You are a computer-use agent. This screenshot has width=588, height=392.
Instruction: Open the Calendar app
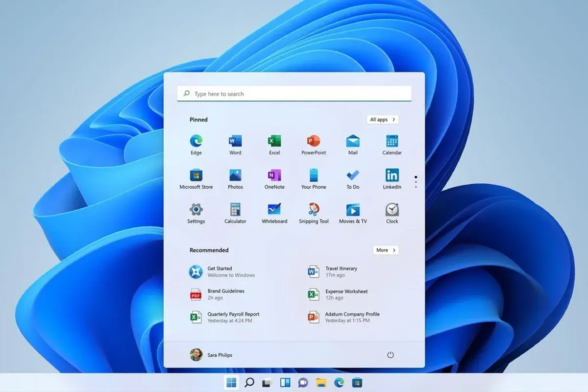(x=392, y=145)
